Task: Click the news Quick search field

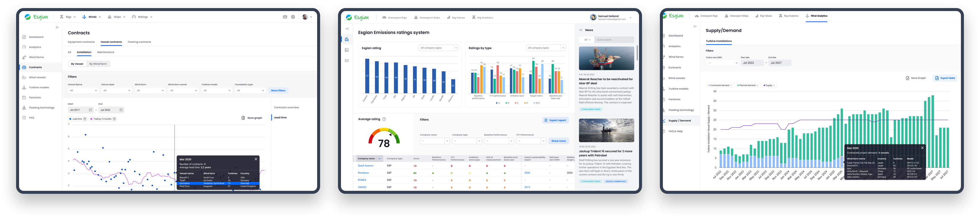Action: [x=614, y=40]
